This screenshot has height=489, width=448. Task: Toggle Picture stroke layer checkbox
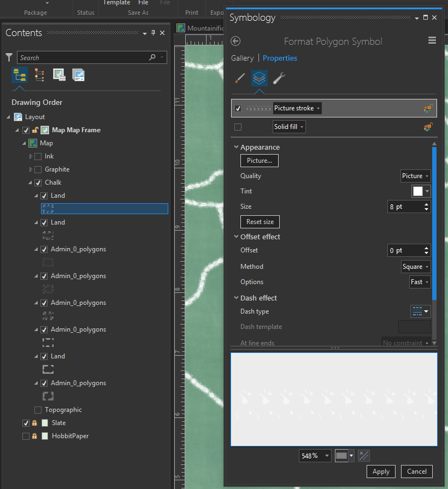point(238,109)
